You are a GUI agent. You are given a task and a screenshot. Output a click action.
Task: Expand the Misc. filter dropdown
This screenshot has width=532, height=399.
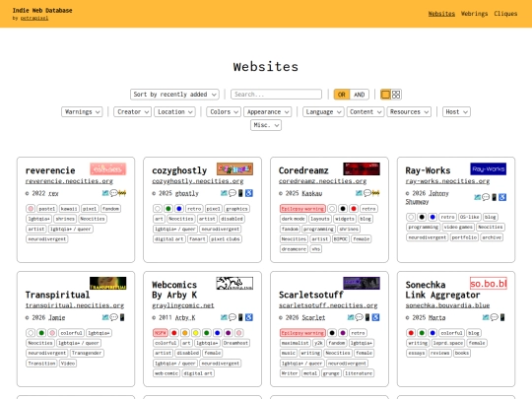point(266,125)
